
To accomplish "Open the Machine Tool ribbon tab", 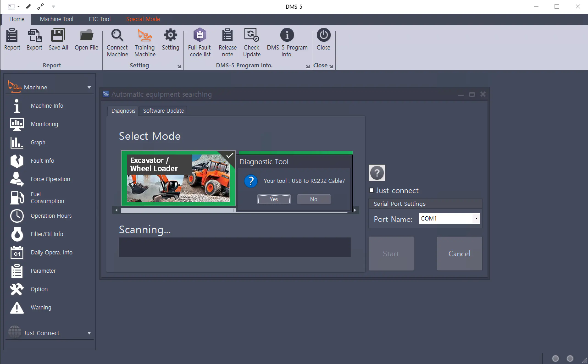I will 57,19.
